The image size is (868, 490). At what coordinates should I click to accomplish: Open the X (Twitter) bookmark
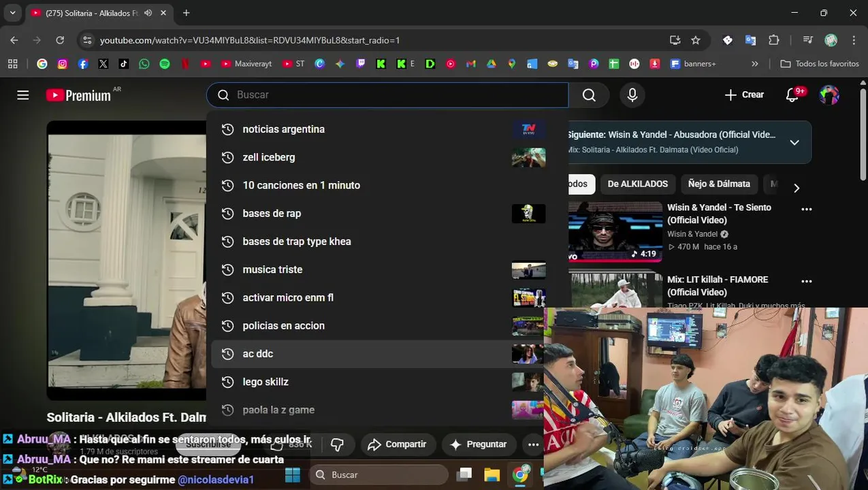click(x=103, y=64)
